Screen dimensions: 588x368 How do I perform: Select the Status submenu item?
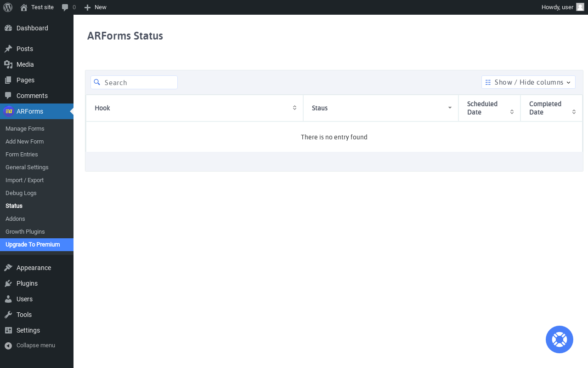tap(14, 206)
